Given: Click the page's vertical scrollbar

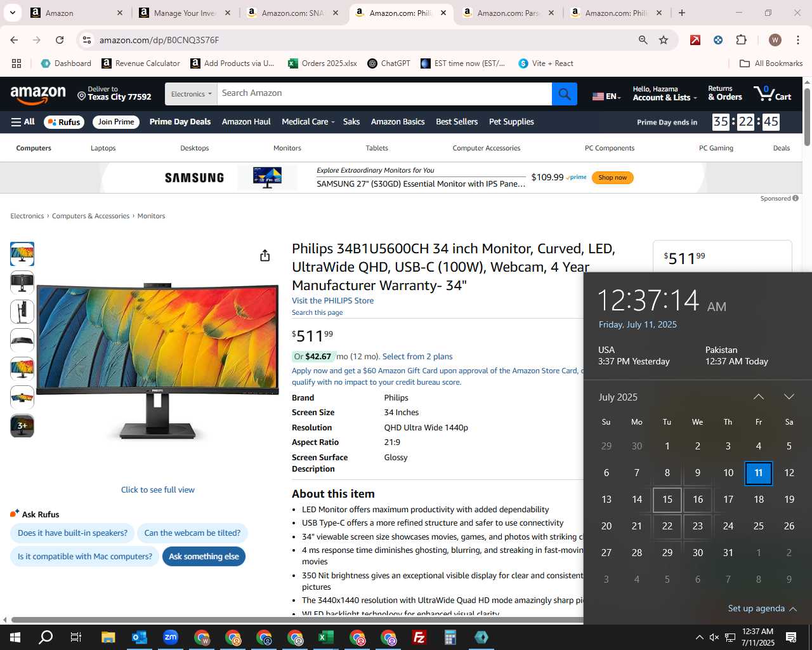Looking at the screenshot, I should tap(807, 117).
